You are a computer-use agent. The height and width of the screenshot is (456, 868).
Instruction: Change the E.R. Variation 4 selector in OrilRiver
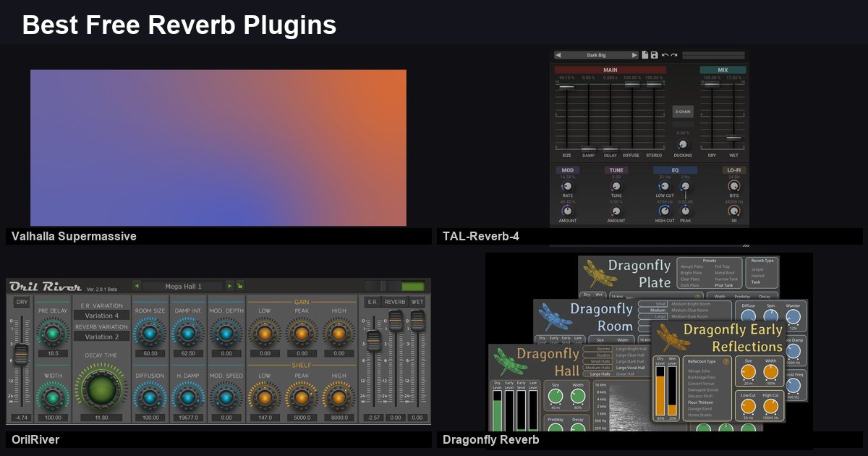tap(101, 314)
